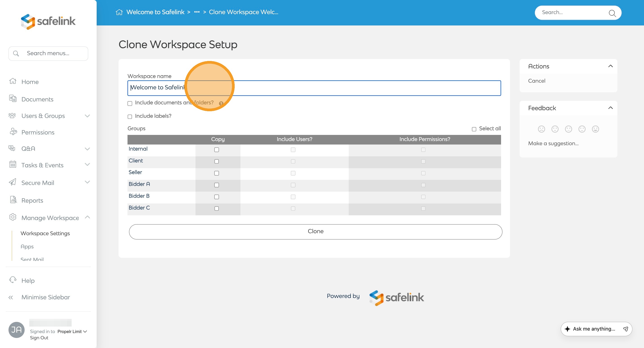The height and width of the screenshot is (348, 644).
Task: Check the Select all groups checkbox
Action: point(474,129)
